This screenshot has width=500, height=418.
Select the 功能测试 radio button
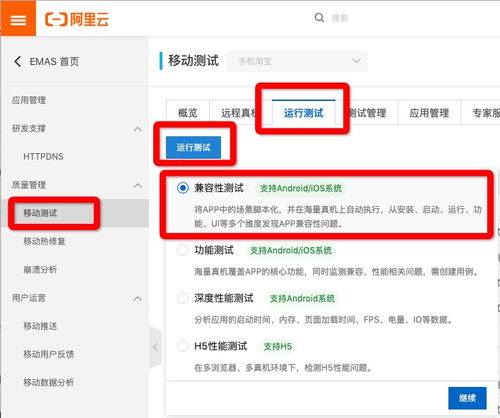[183, 250]
